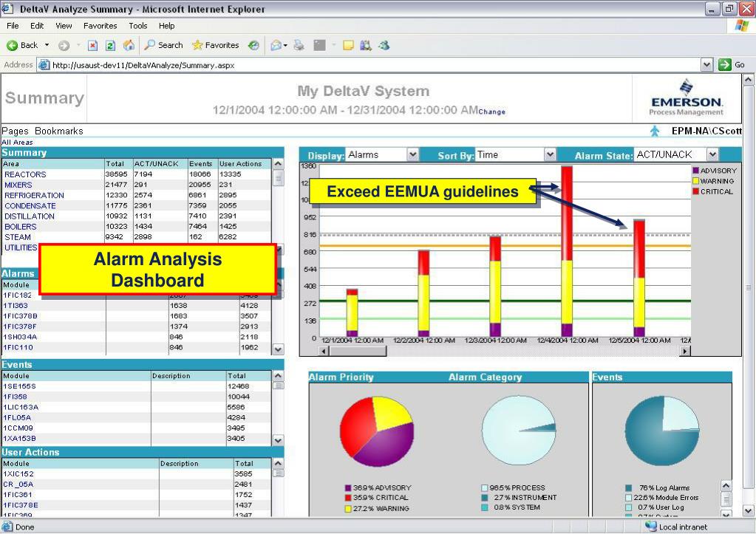Open the REACTORS area link
Image resolution: width=756 pixels, height=534 pixels.
pos(25,174)
